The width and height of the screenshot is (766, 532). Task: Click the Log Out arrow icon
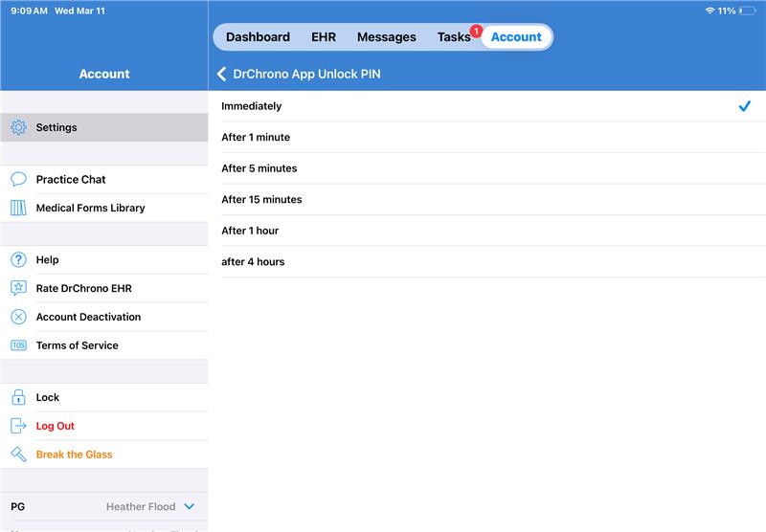[18, 426]
